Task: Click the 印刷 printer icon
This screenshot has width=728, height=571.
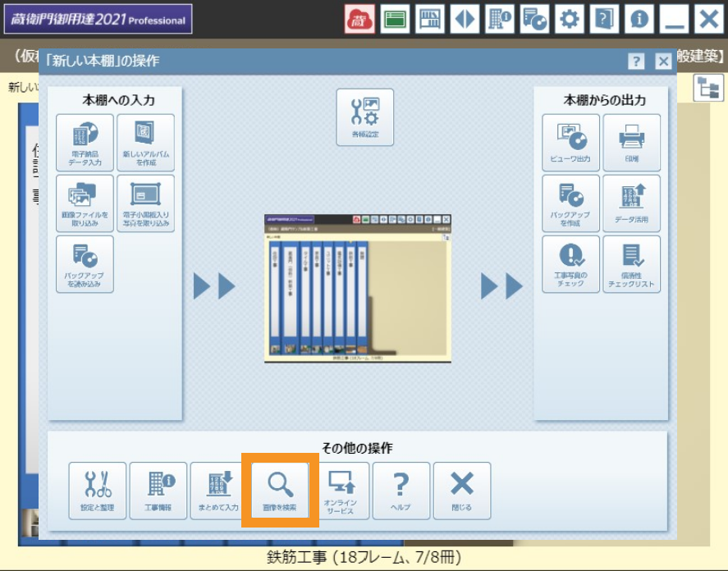Action: [631, 143]
